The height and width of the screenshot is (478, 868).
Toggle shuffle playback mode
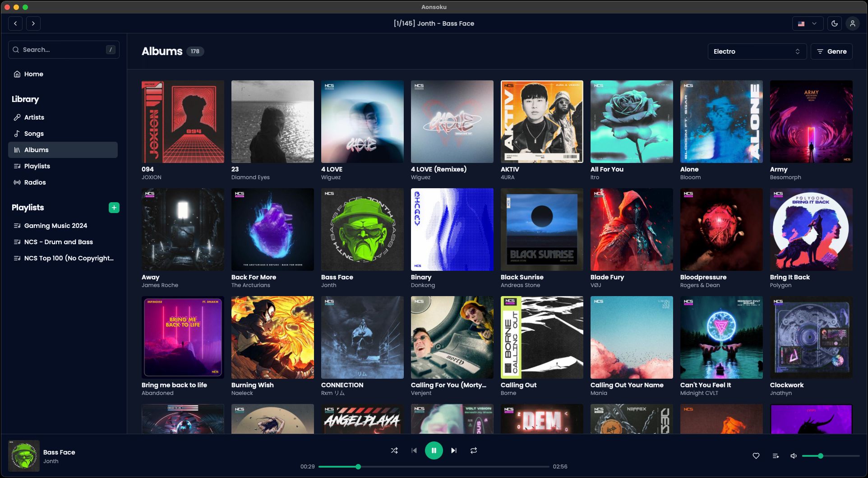pos(394,450)
